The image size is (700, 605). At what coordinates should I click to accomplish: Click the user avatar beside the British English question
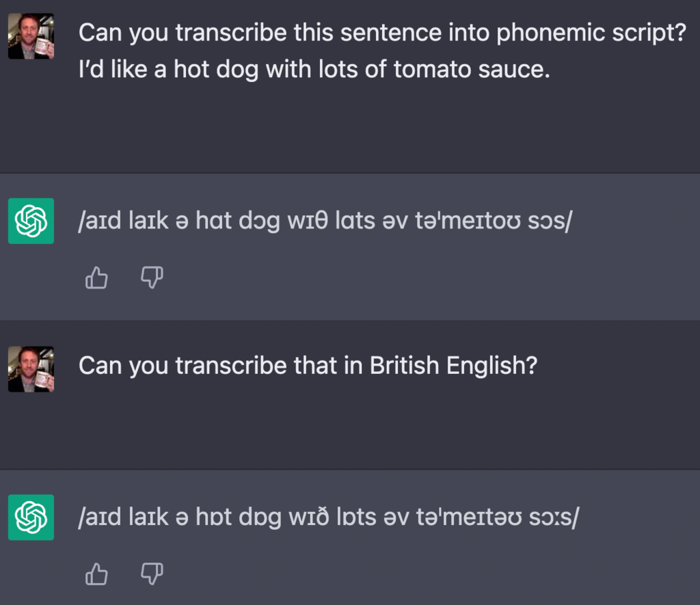[x=31, y=369]
